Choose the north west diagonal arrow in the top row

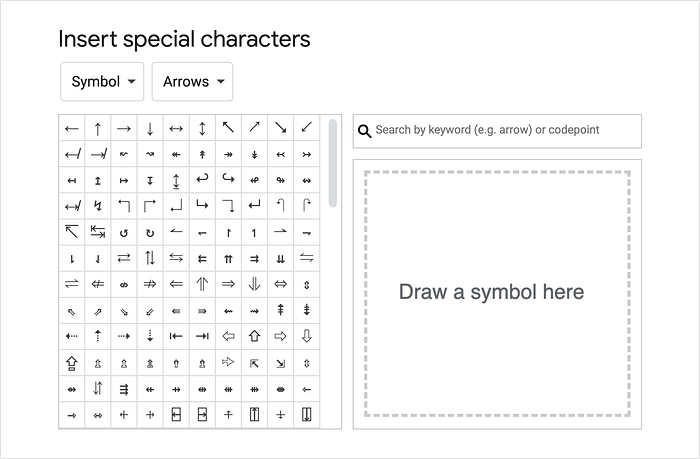click(229, 129)
